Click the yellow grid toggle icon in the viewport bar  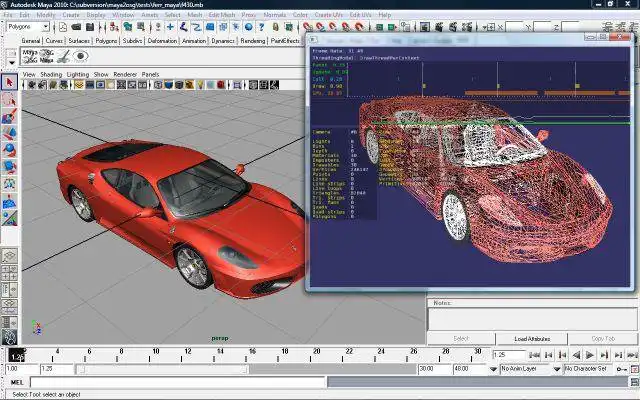[79, 85]
